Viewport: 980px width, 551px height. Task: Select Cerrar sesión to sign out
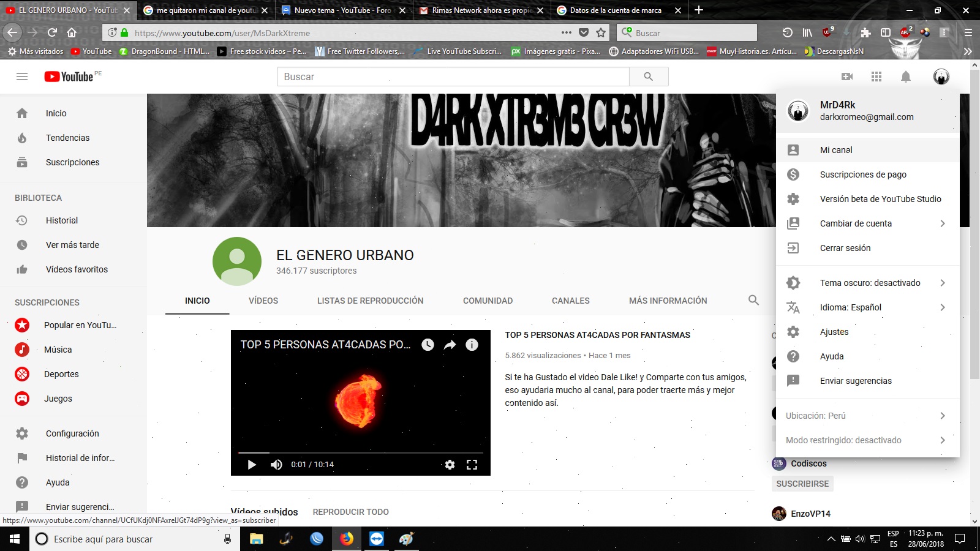tap(867, 248)
